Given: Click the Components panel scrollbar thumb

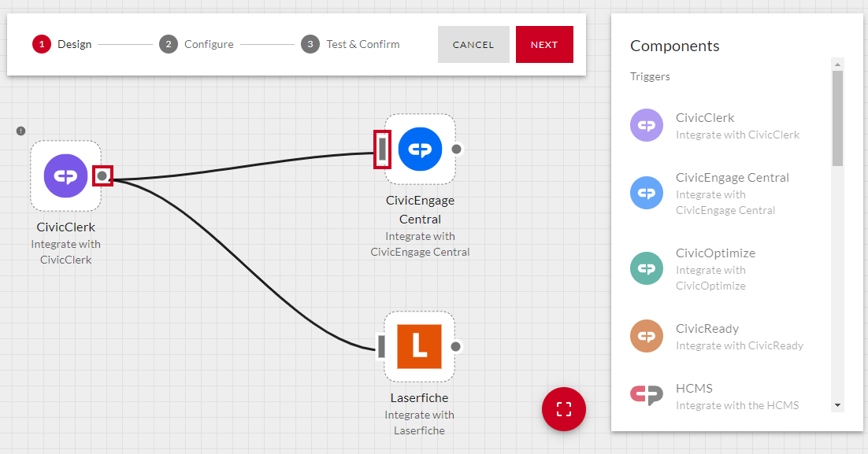Looking at the screenshot, I should click(x=837, y=118).
